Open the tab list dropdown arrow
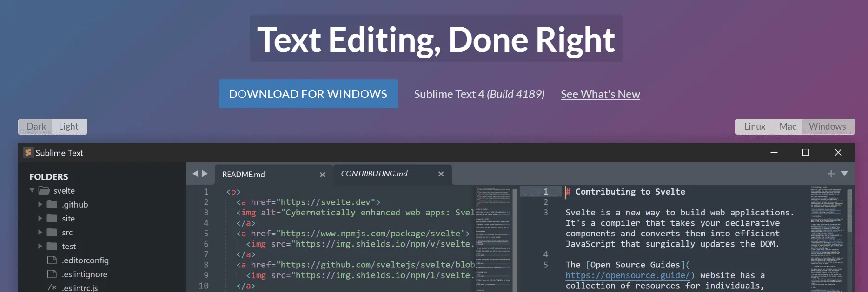This screenshot has width=868, height=292. pyautogui.click(x=845, y=174)
